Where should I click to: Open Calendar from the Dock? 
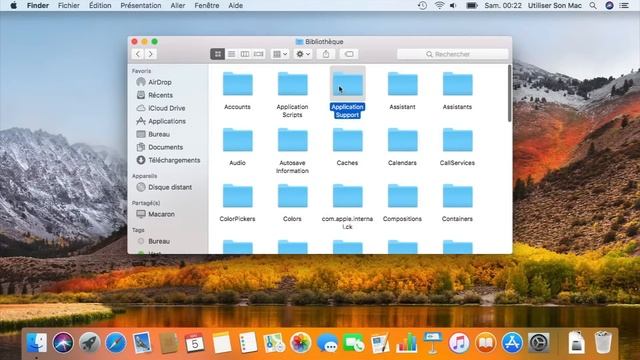pos(195,342)
